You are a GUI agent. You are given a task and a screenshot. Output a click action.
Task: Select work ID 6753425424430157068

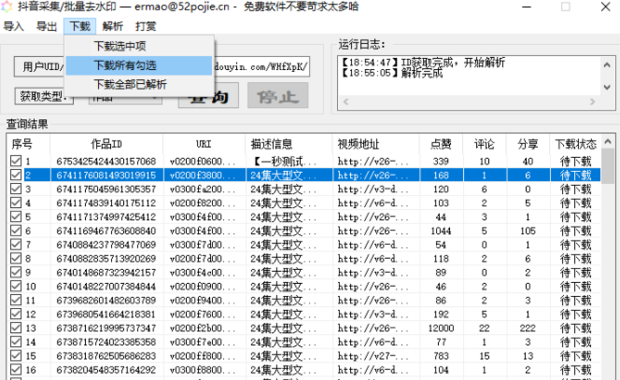[106, 161]
